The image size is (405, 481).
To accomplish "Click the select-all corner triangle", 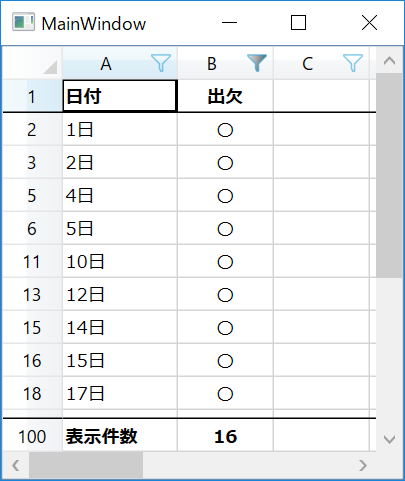I will click(x=50, y=67).
